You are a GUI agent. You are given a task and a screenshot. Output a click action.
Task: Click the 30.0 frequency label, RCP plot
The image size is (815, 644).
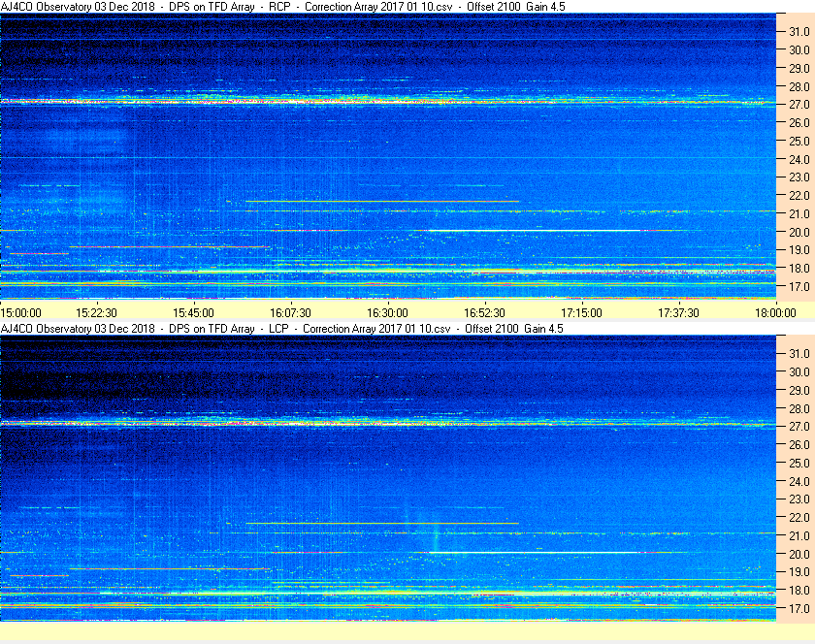point(799,49)
